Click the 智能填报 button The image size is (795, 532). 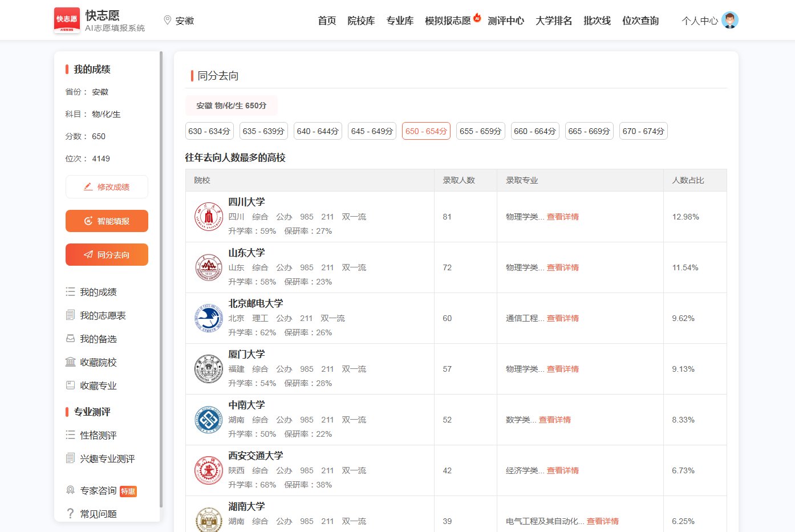pos(107,221)
